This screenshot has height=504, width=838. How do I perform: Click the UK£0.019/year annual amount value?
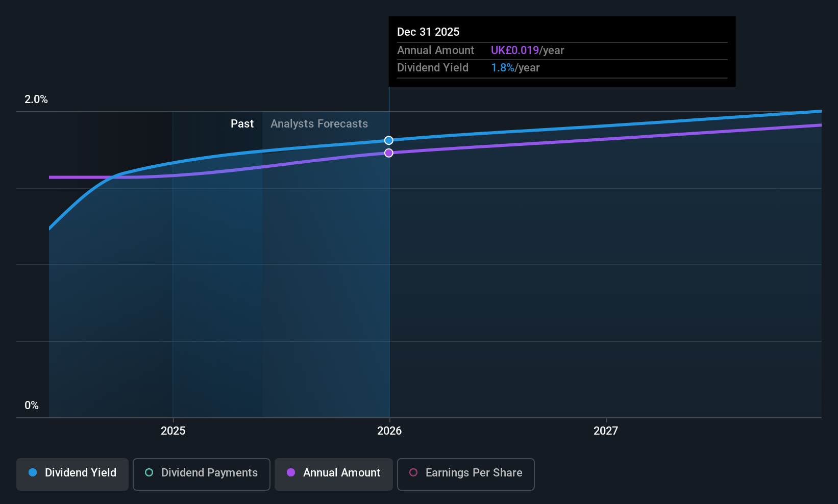pos(527,50)
